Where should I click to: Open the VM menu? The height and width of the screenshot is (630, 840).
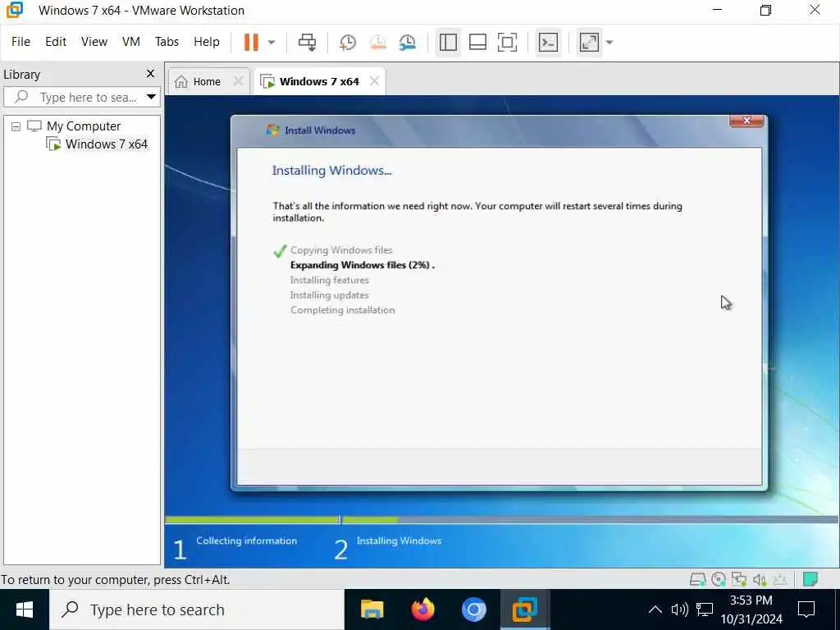coord(130,42)
